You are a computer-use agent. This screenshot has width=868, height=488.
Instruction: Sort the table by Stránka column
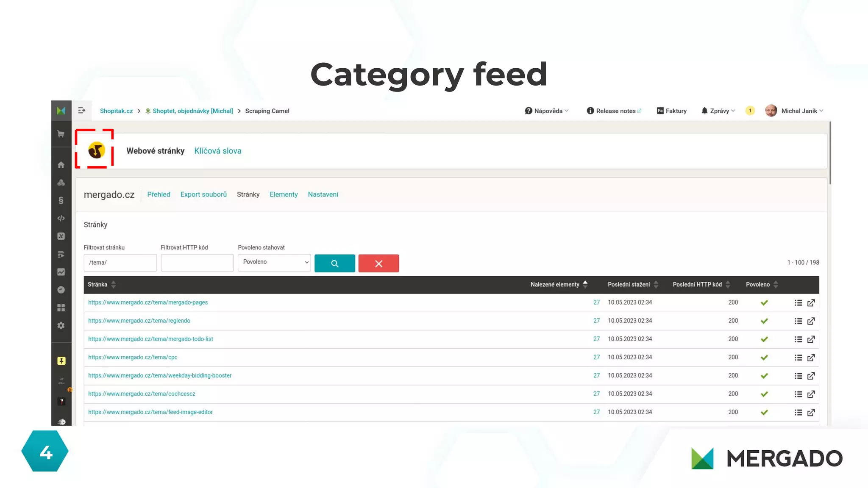(x=102, y=284)
